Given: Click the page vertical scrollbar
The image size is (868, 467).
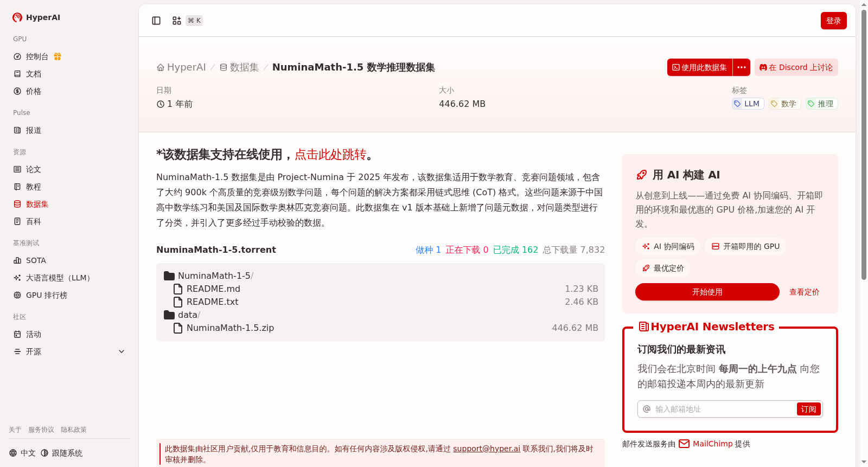Looking at the screenshot, I should [864, 144].
